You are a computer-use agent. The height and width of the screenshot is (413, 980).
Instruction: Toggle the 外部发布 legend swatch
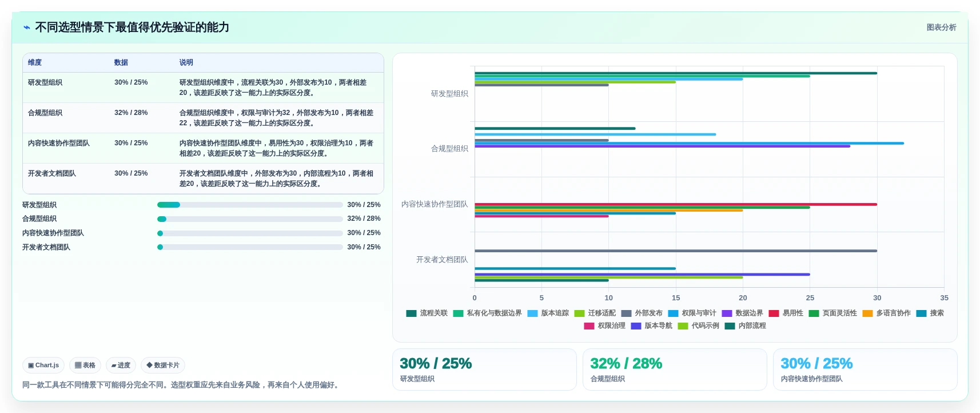pos(627,313)
